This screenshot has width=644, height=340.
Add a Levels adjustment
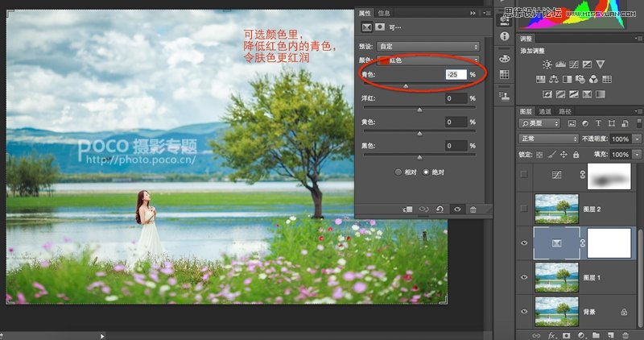(560, 64)
